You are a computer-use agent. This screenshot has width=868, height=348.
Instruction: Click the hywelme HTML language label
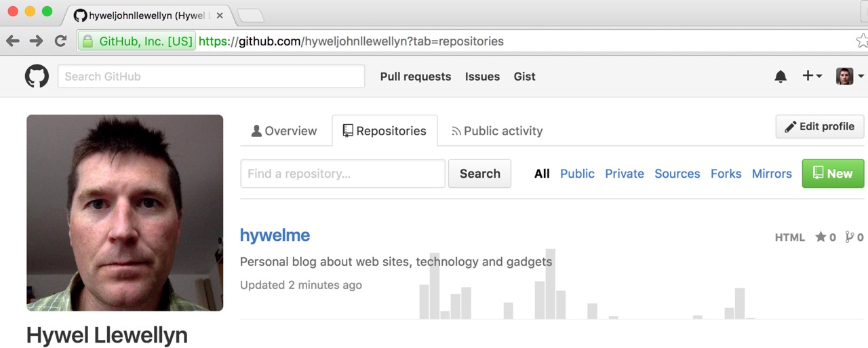(790, 237)
